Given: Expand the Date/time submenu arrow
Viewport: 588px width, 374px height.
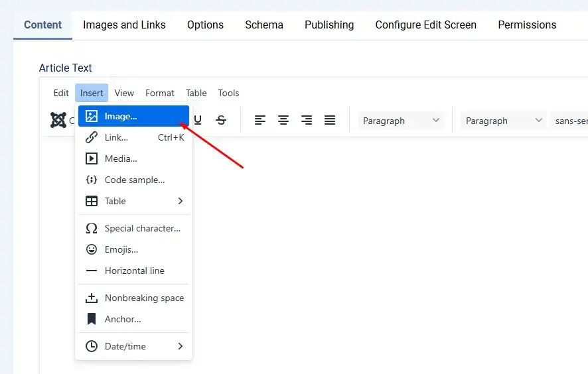Looking at the screenshot, I should click(x=181, y=346).
